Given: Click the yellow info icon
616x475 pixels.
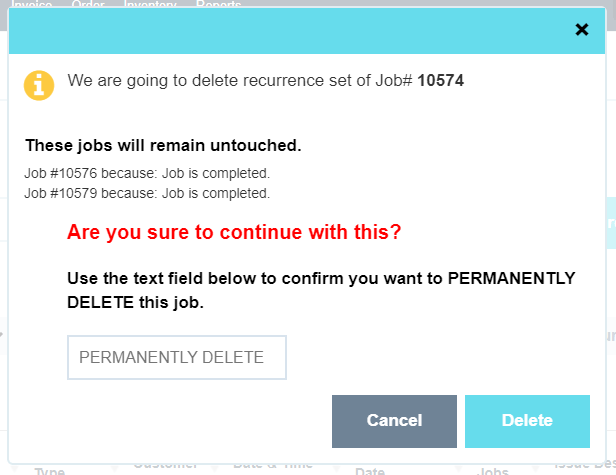Looking at the screenshot, I should [x=39, y=84].
